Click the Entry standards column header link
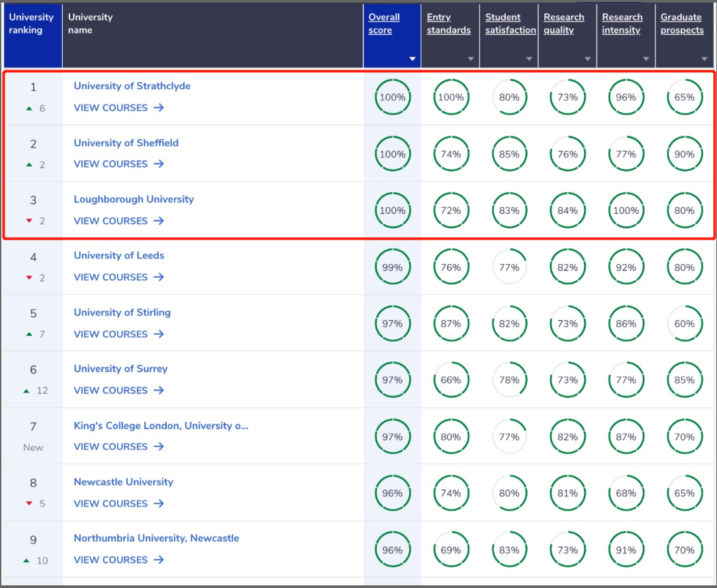This screenshot has width=717, height=588. point(449,24)
